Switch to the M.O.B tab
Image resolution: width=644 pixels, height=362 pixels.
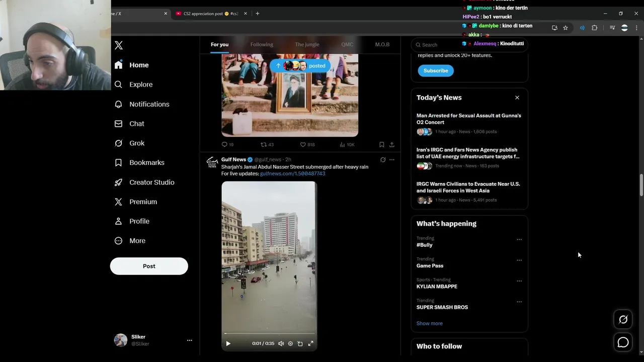point(382,45)
